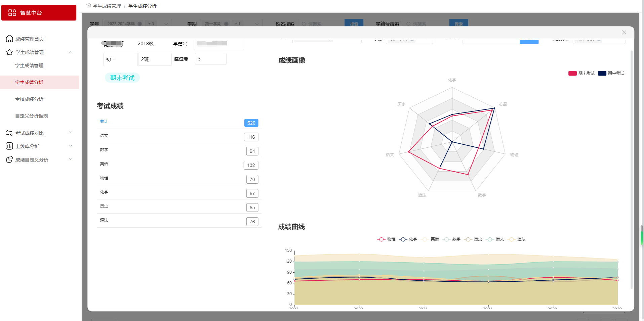Click the 座位号 input field
The image size is (644, 321).
pos(210,58)
